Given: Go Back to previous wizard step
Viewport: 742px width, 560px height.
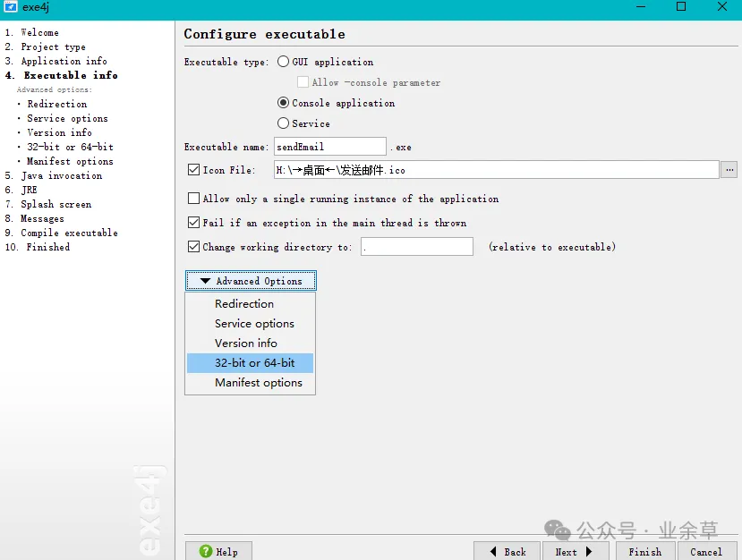Looking at the screenshot, I should pyautogui.click(x=507, y=551).
